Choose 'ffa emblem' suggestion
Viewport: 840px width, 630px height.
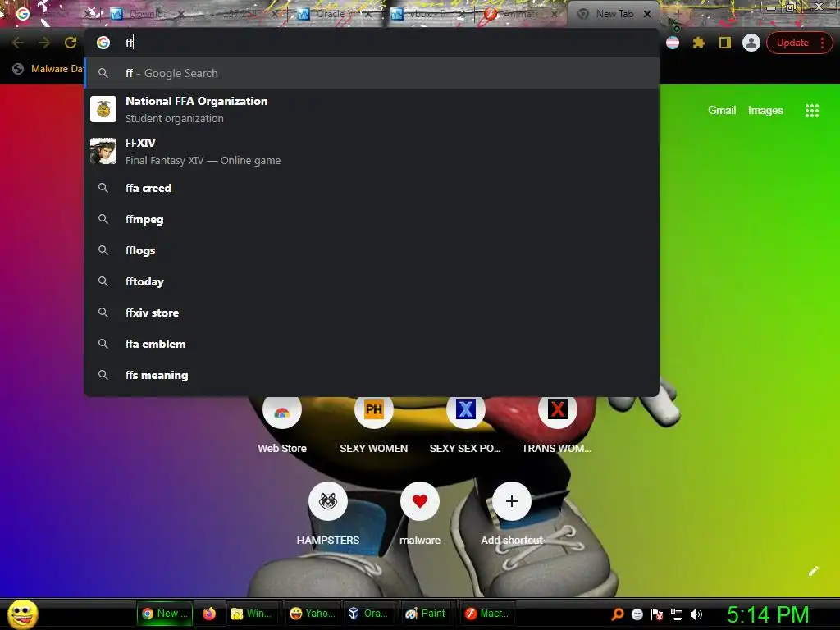(372, 344)
